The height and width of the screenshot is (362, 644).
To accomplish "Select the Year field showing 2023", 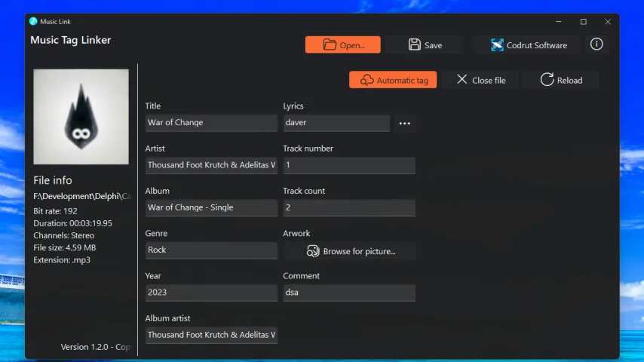I will coord(211,292).
